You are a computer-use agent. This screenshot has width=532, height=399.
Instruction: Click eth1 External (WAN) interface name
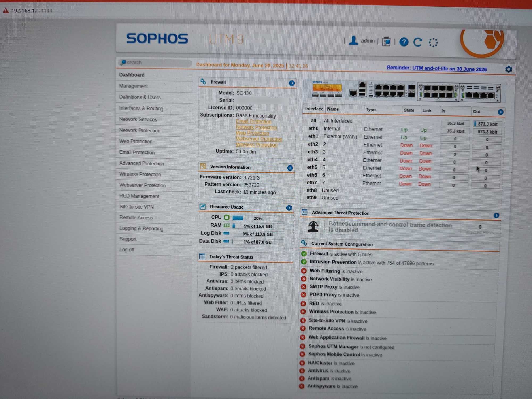pyautogui.click(x=340, y=136)
